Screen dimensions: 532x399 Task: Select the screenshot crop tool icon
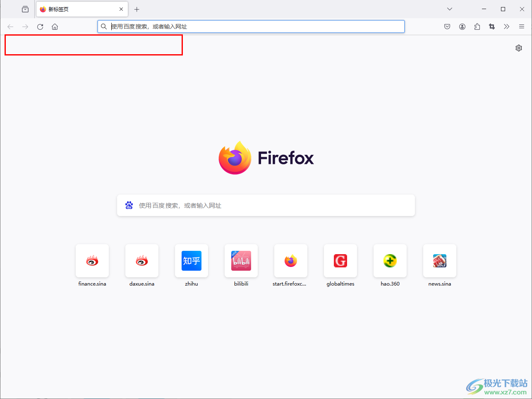coord(492,26)
